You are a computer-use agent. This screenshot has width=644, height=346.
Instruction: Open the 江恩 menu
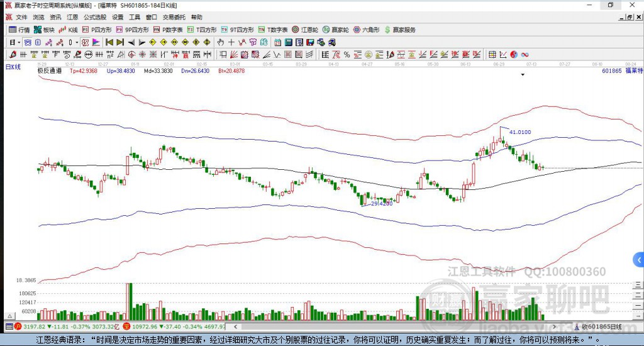(x=72, y=17)
